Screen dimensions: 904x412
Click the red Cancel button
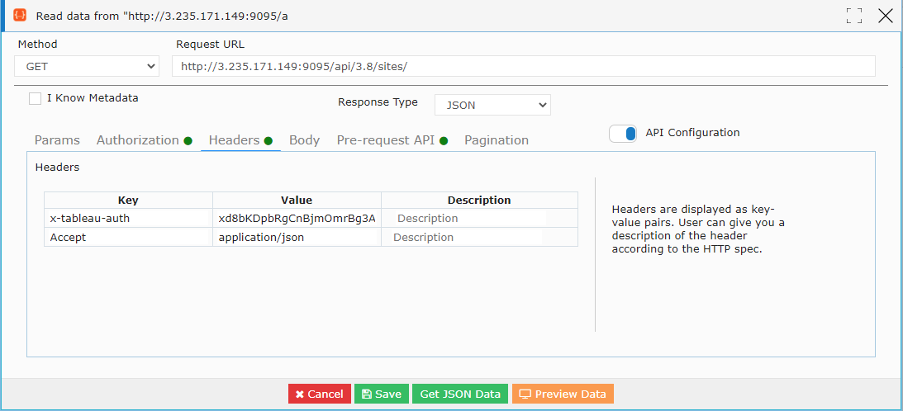tap(319, 394)
